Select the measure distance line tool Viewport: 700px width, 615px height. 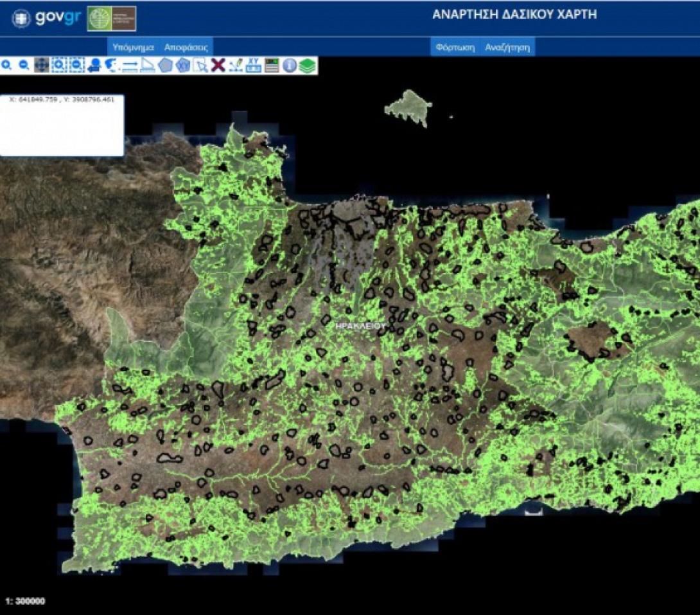(x=130, y=65)
